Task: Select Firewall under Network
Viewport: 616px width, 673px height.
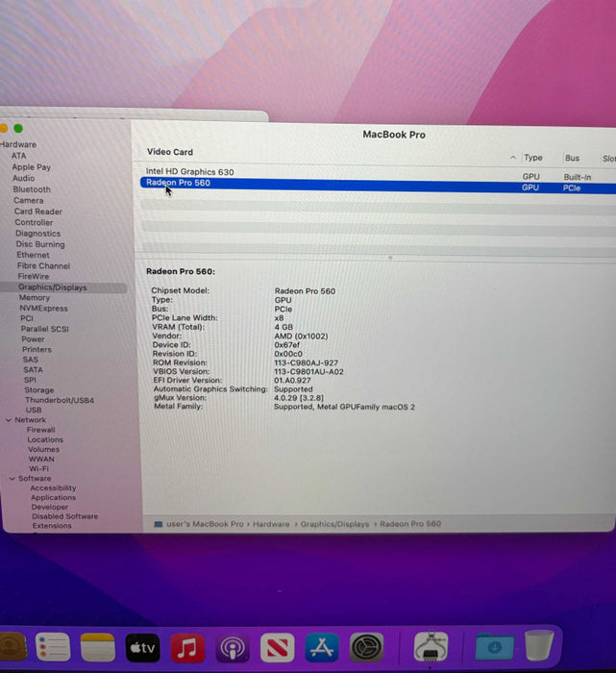Action: 40,430
